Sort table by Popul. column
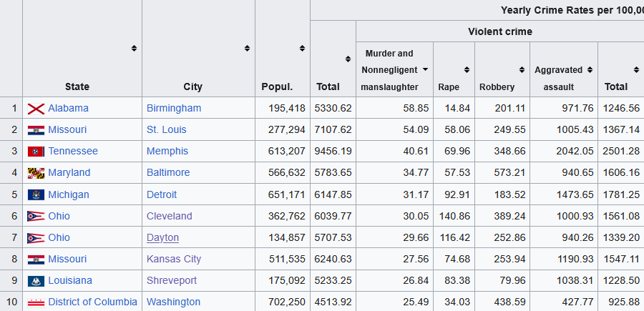The height and width of the screenshot is (311, 644). (303, 49)
